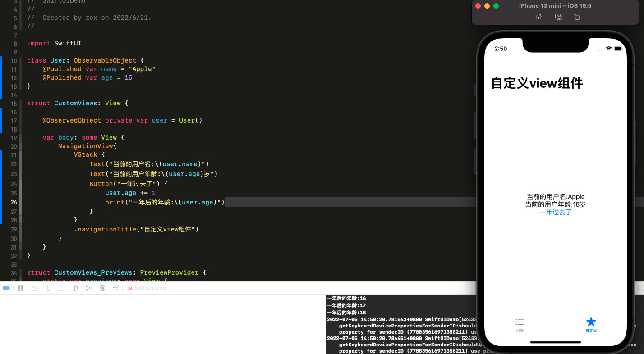Image resolution: width=644 pixels, height=354 pixels.
Task: Click the 2:50 clock in simulator status bar
Action: 501,49
